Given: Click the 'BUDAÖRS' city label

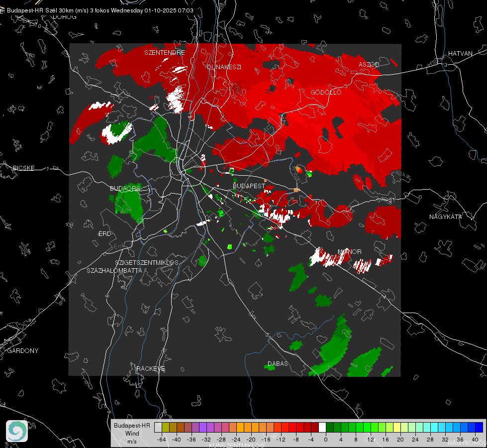Looking at the screenshot, I should tap(125, 188).
